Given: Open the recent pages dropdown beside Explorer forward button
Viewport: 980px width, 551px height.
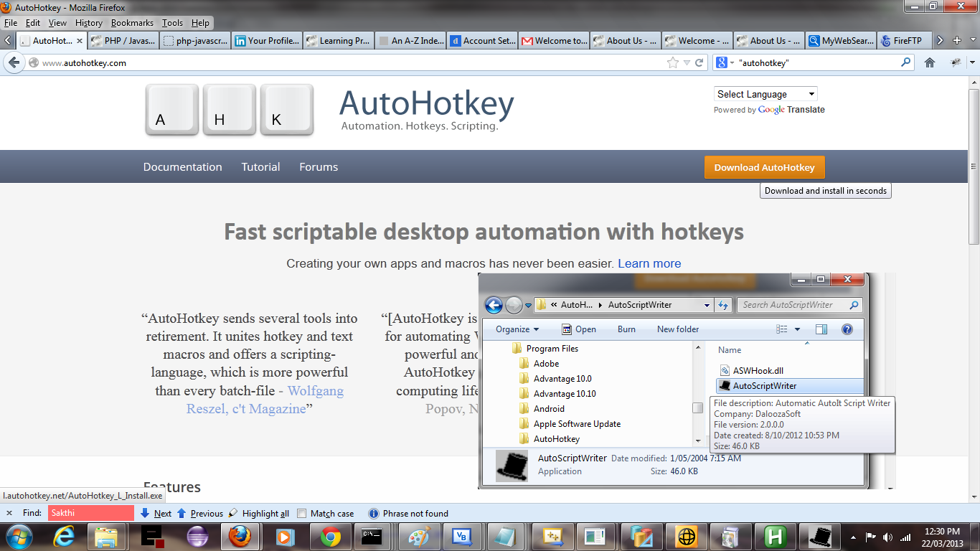Looking at the screenshot, I should click(x=528, y=305).
